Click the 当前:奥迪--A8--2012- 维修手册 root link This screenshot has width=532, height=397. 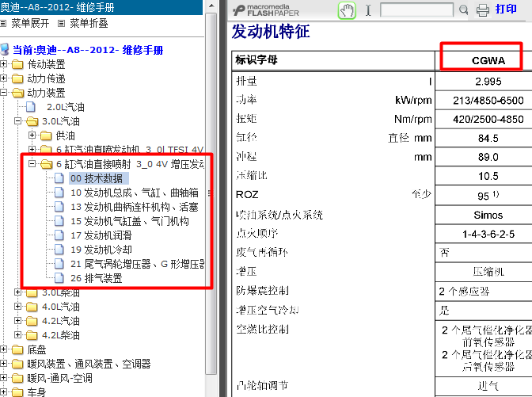click(x=88, y=50)
